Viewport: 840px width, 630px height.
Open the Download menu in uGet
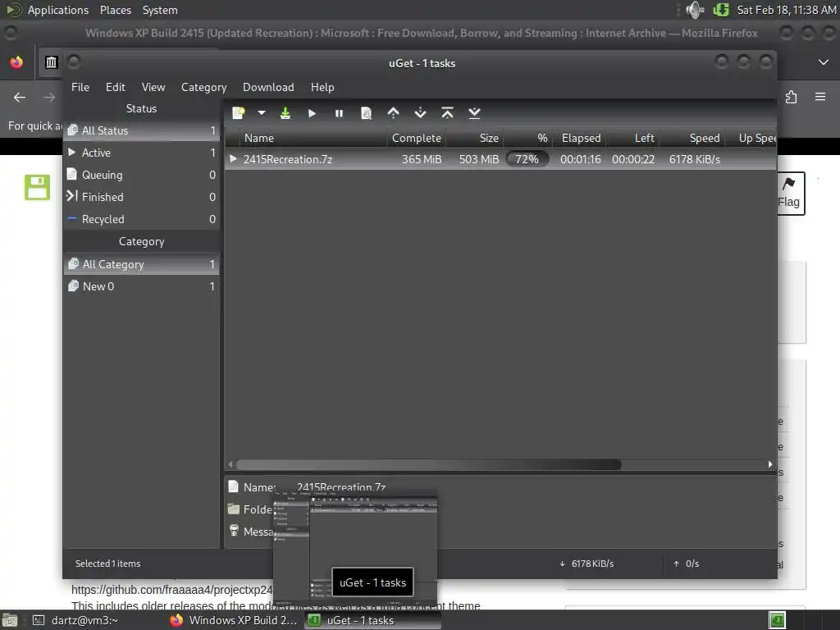click(268, 87)
